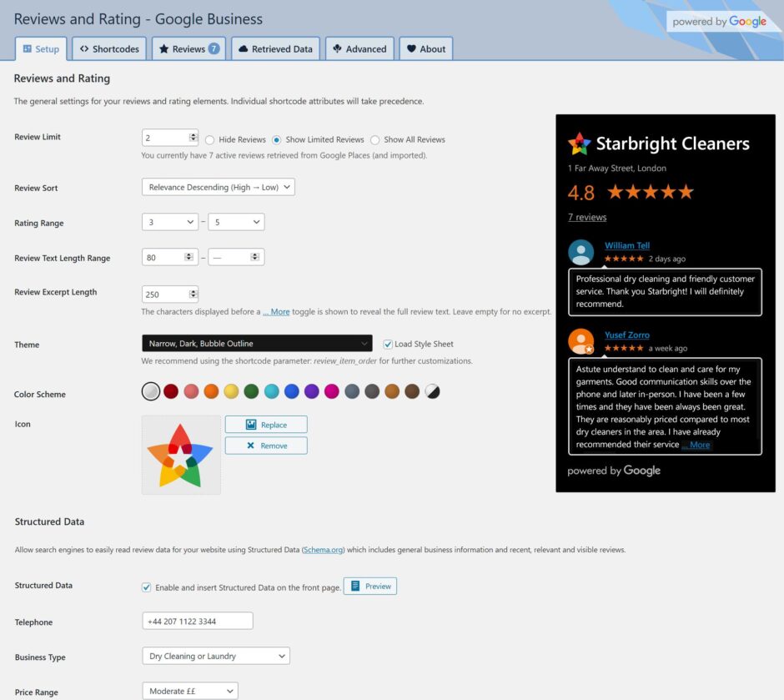The width and height of the screenshot is (784, 700).
Task: Pick the cyan color swatch
Action: 272,391
